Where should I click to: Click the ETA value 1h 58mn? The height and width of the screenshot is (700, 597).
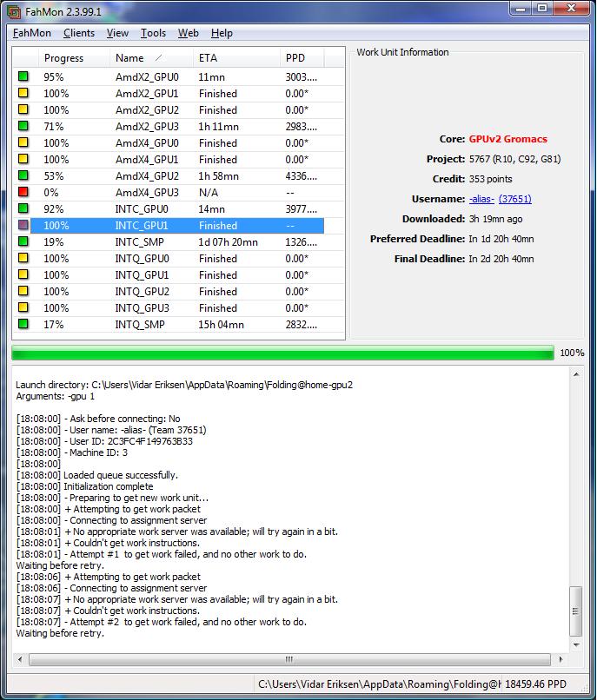point(218,176)
